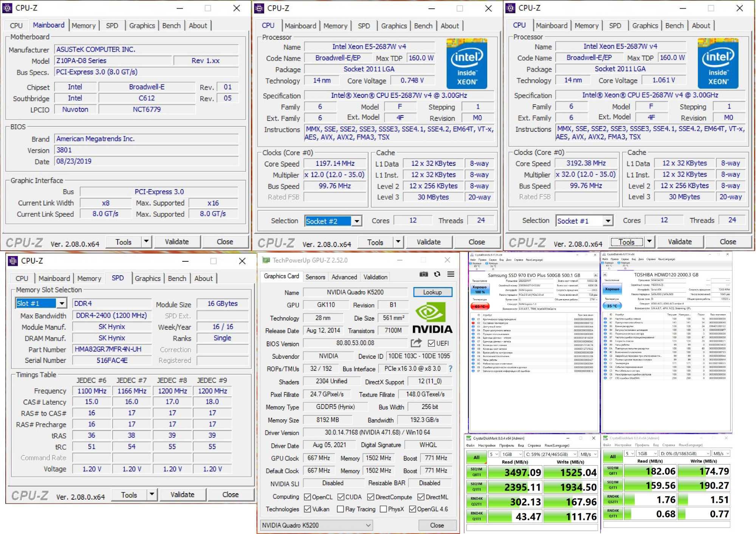Toggle the DirectCompute checkbox
Image resolution: width=756 pixels, height=534 pixels.
tap(371, 497)
